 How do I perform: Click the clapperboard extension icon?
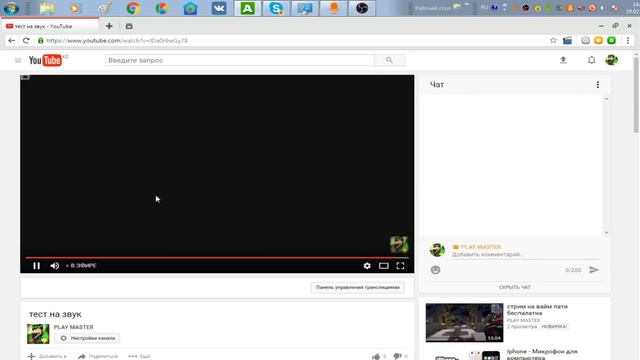(x=567, y=40)
